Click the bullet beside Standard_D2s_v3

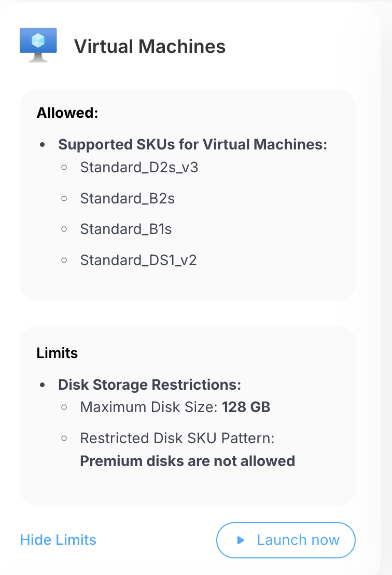point(64,168)
